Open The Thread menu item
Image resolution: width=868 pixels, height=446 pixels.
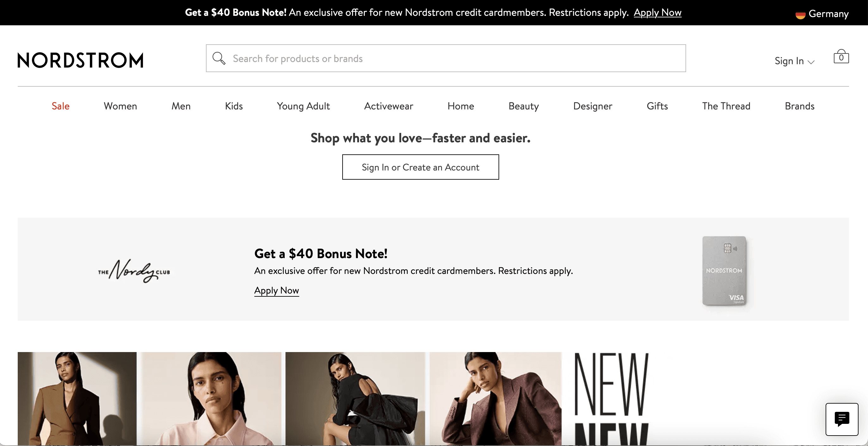726,106
